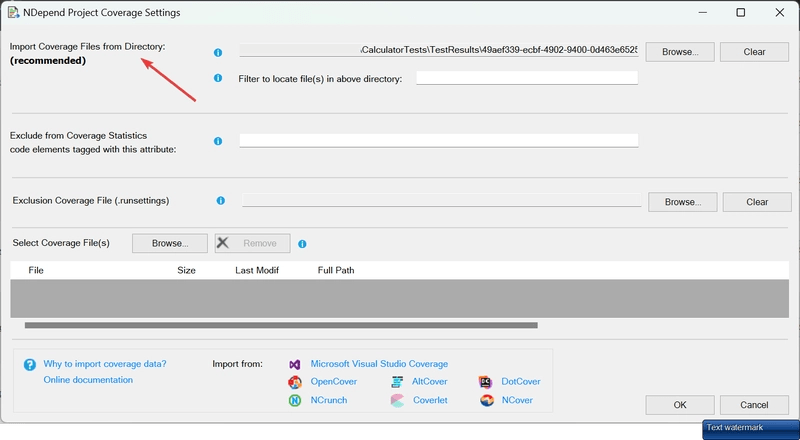Click the OpenCover logo icon
Viewport: 800px width, 440px height.
coord(295,382)
